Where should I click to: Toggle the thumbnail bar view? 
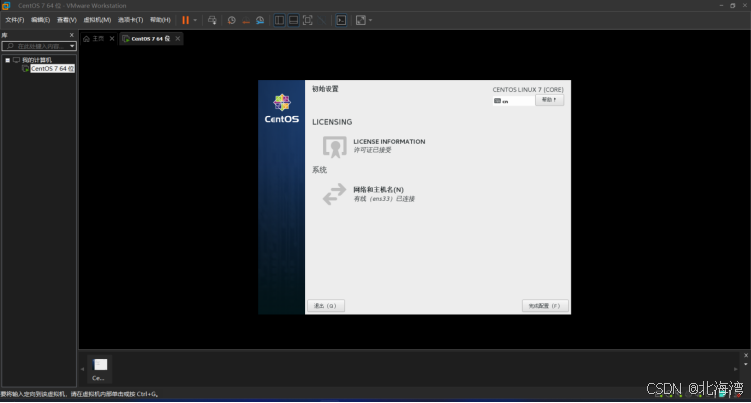point(293,20)
